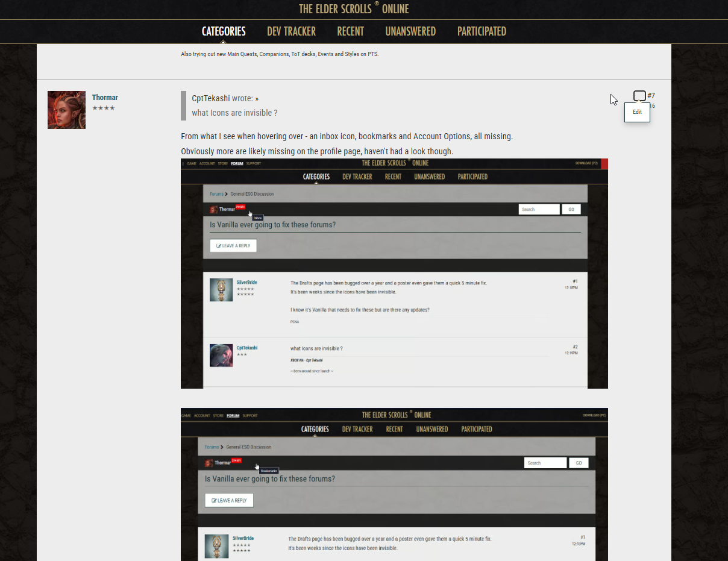Switch to the Dev Tracker tab
This screenshot has width=728, height=561.
tap(291, 31)
